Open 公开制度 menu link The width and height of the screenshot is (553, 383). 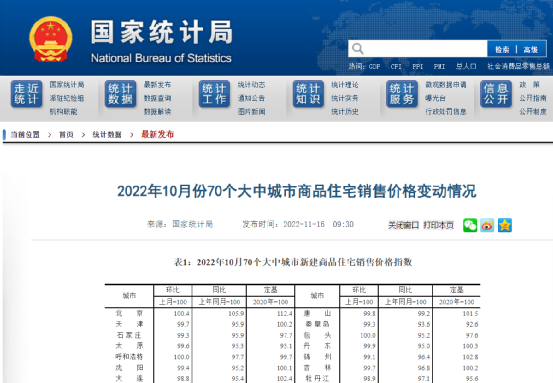[533, 111]
